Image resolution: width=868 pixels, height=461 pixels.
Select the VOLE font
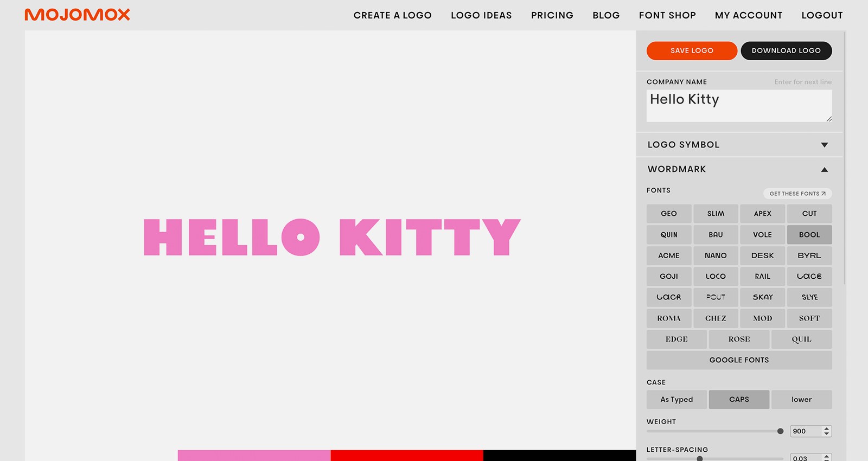point(762,235)
